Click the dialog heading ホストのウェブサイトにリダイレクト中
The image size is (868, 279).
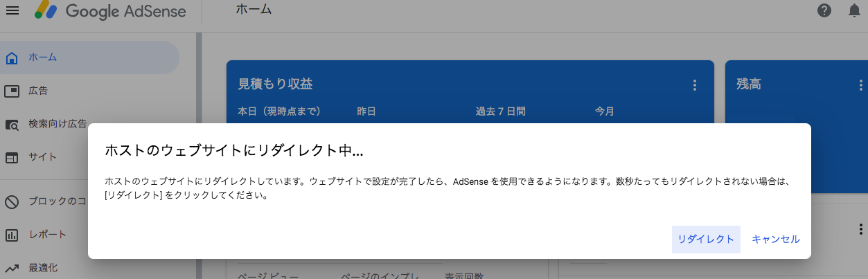234,150
